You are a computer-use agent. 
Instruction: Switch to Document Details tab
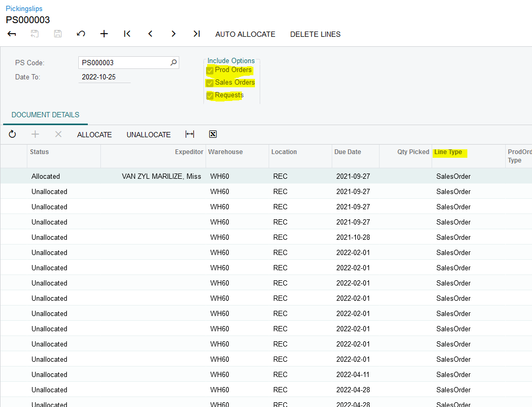coord(45,115)
